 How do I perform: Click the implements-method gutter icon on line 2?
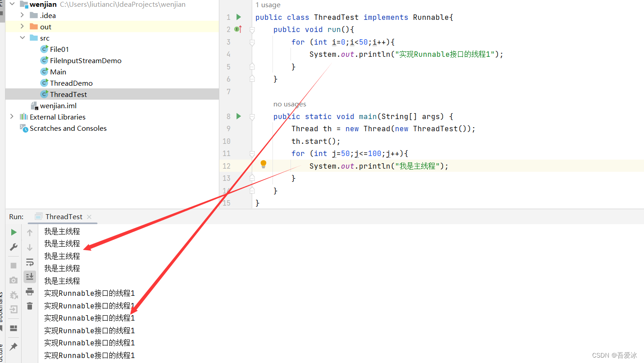click(238, 29)
